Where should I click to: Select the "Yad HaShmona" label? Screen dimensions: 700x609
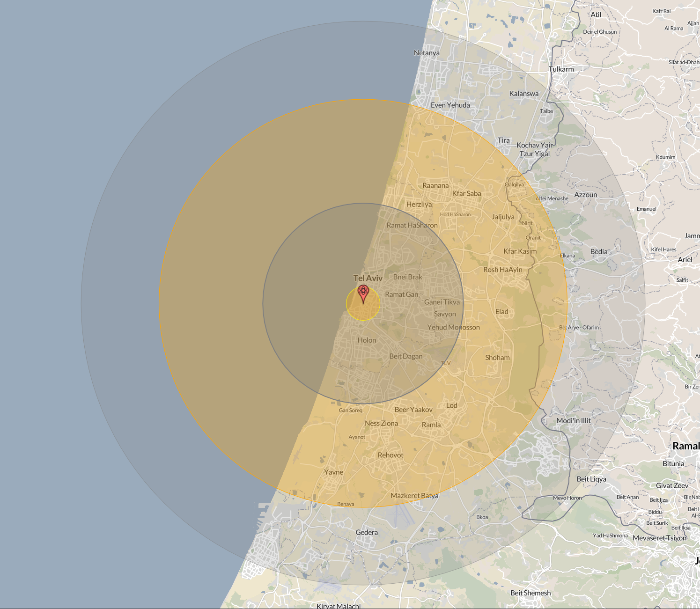coord(611,536)
